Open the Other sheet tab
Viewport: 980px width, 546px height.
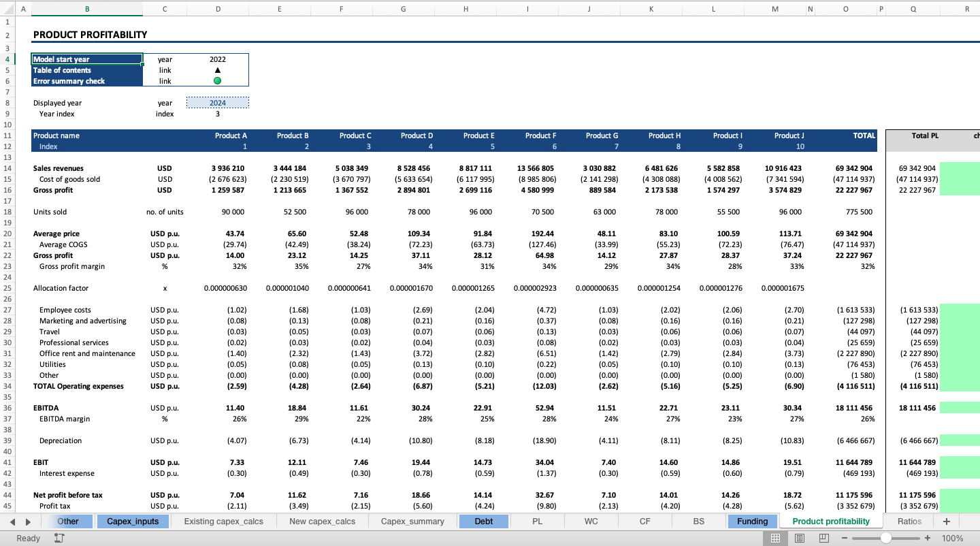pos(68,521)
